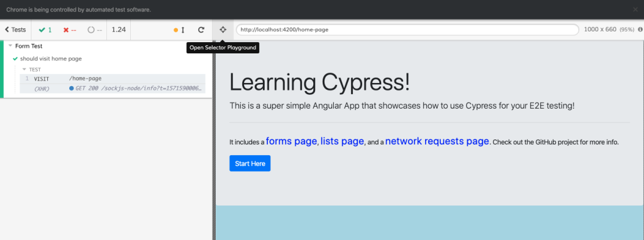Select the XHR GET 200 sockjs-node entry
The width and height of the screenshot is (644, 240).
click(113, 88)
